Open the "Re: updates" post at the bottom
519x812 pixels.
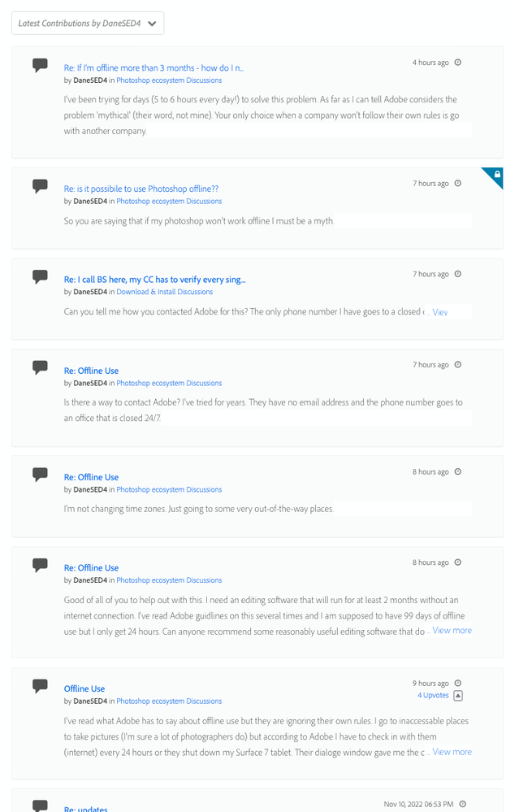pos(85,808)
